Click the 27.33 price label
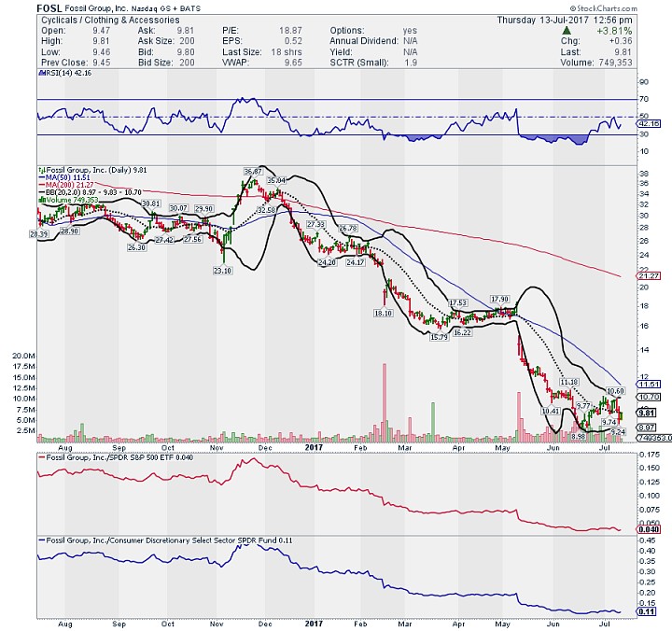Image resolution: width=672 pixels, height=631 pixels. coord(315,224)
